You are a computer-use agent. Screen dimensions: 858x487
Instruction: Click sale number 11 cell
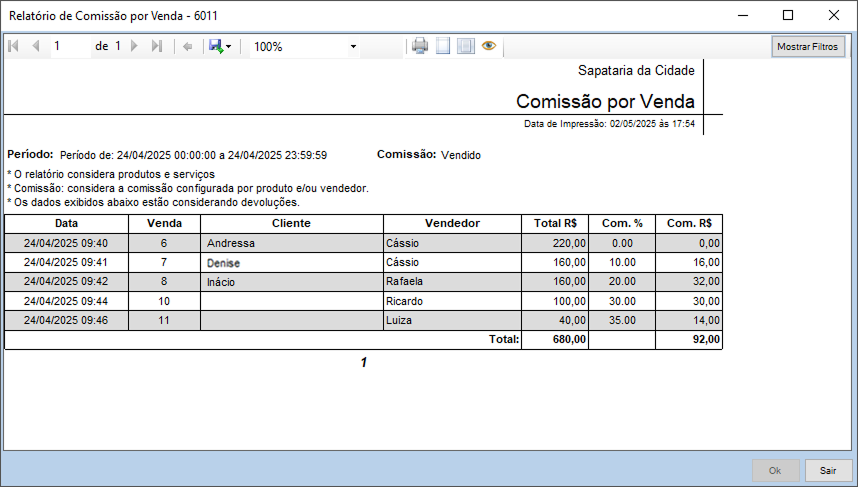pyautogui.click(x=164, y=320)
